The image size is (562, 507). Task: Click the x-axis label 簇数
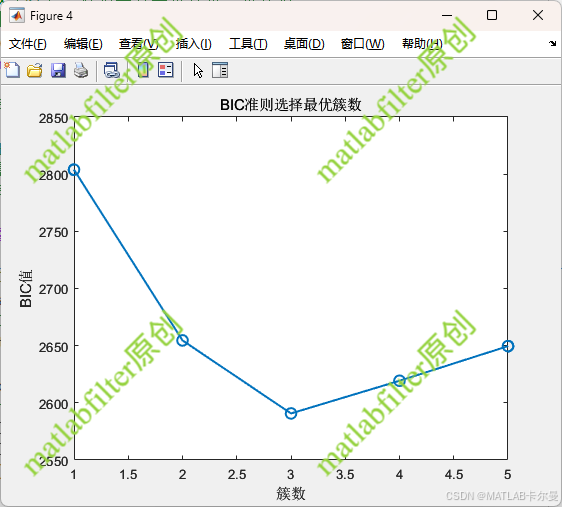[x=291, y=493]
